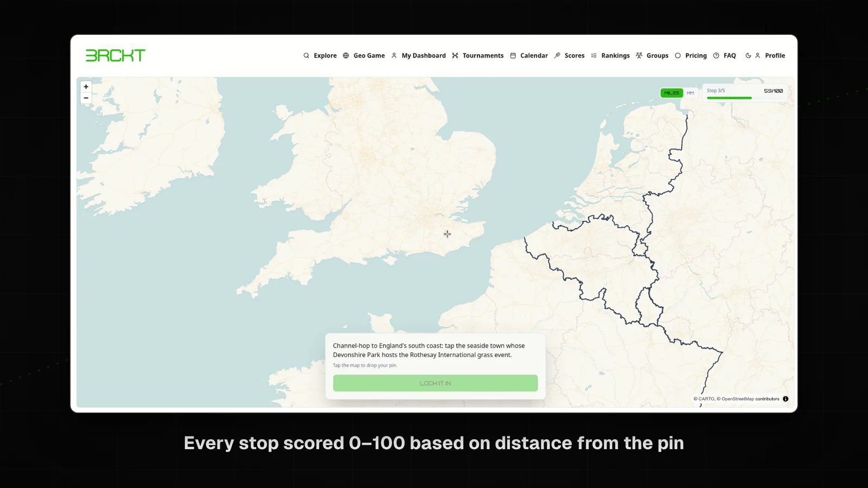The height and width of the screenshot is (488, 868).
Task: Click the Calendar icon
Action: point(513,55)
